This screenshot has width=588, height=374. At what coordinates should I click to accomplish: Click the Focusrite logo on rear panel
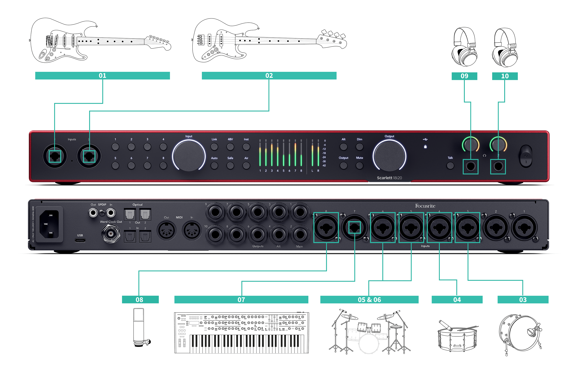pyautogui.click(x=425, y=206)
